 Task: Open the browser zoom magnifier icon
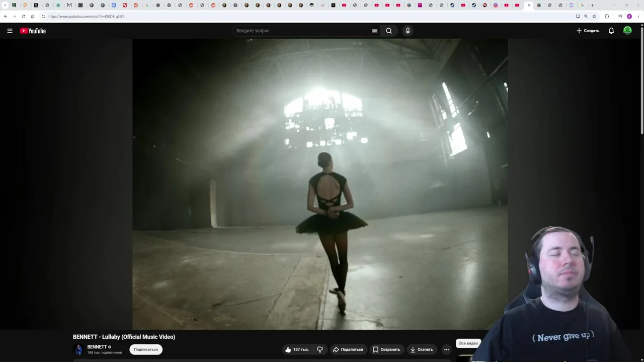point(586,16)
